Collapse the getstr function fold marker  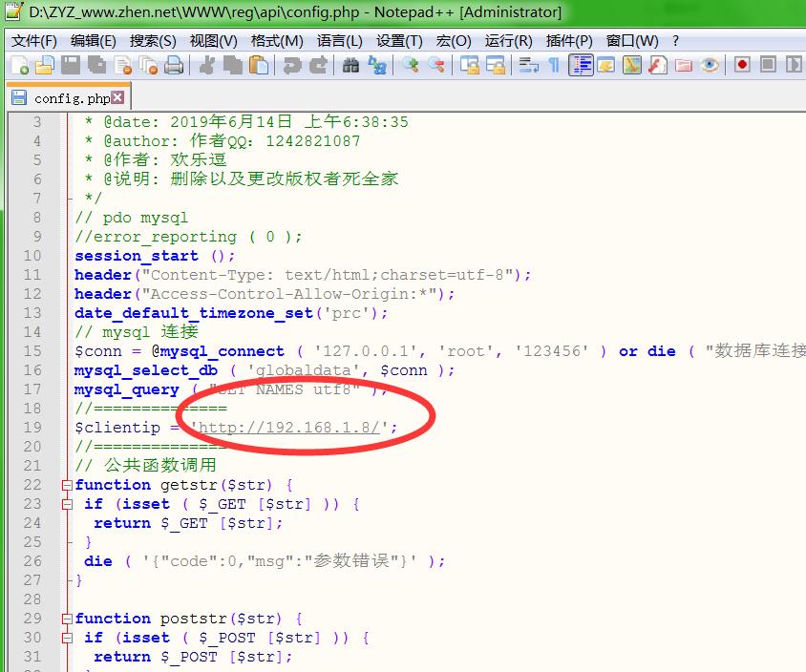point(67,485)
